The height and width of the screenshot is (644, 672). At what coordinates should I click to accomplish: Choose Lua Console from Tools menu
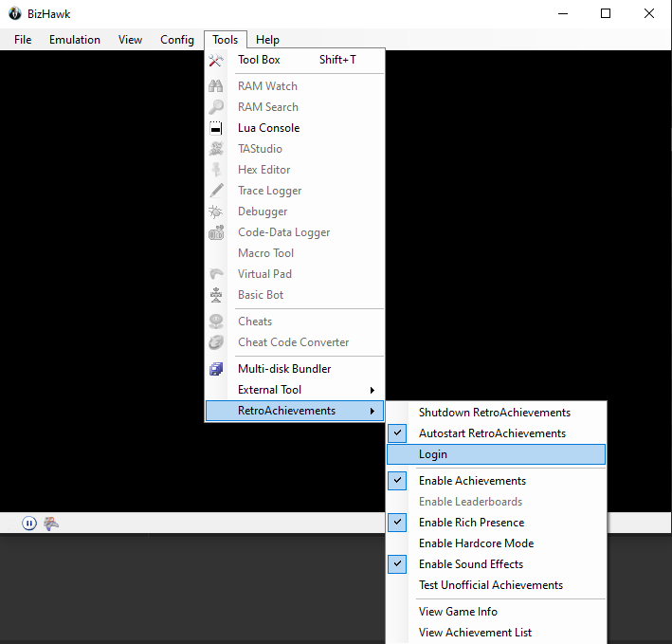[295, 128]
